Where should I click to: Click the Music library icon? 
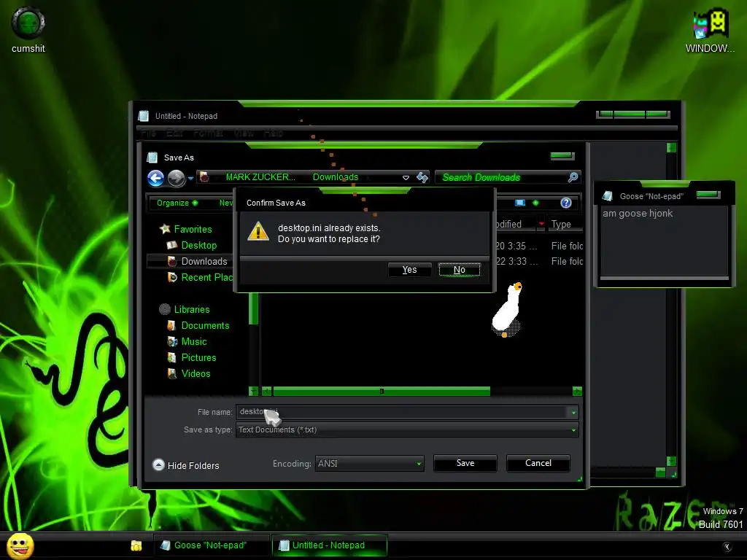(x=172, y=341)
